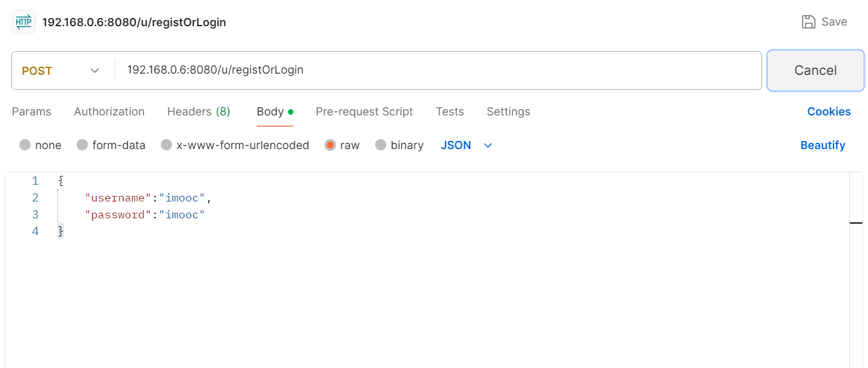This screenshot has height=368, width=868.
Task: Go to Pre-request Script tab
Action: [365, 112]
